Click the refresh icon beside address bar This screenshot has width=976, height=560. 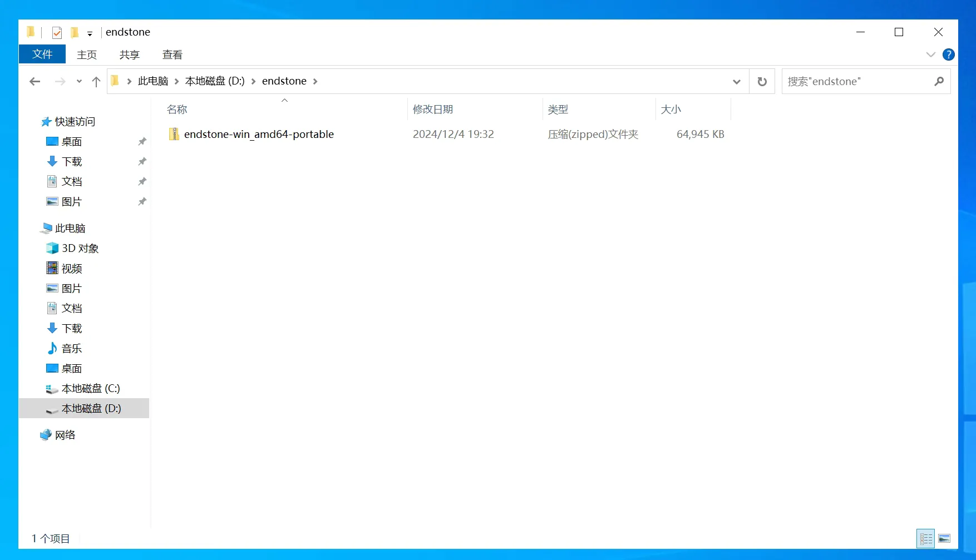[762, 82]
